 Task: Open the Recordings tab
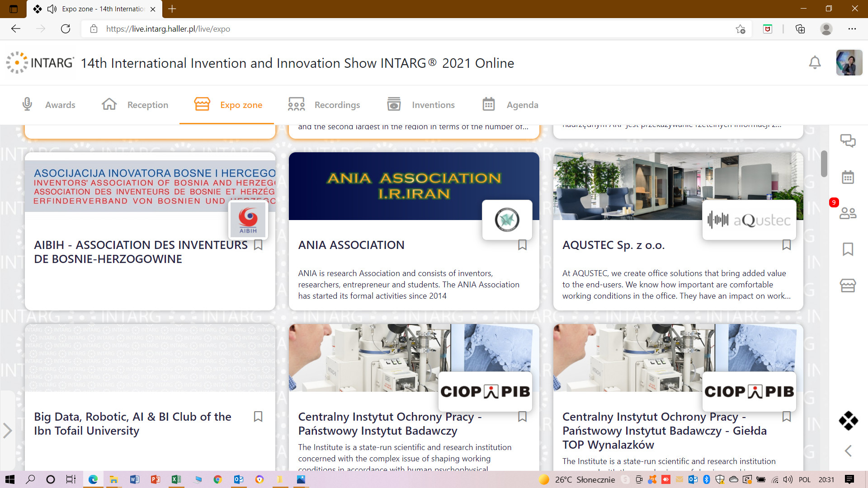[x=324, y=105]
